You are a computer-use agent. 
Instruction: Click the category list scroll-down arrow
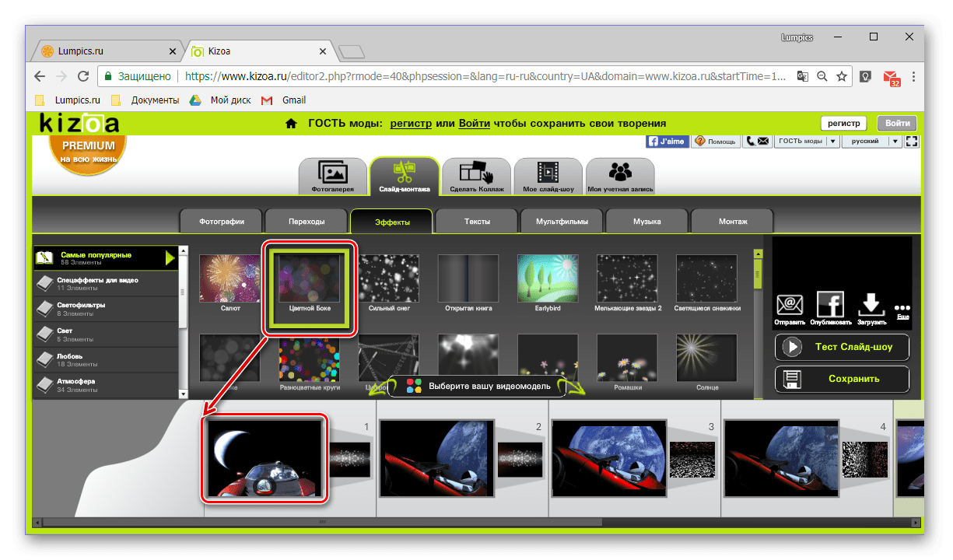(x=184, y=395)
